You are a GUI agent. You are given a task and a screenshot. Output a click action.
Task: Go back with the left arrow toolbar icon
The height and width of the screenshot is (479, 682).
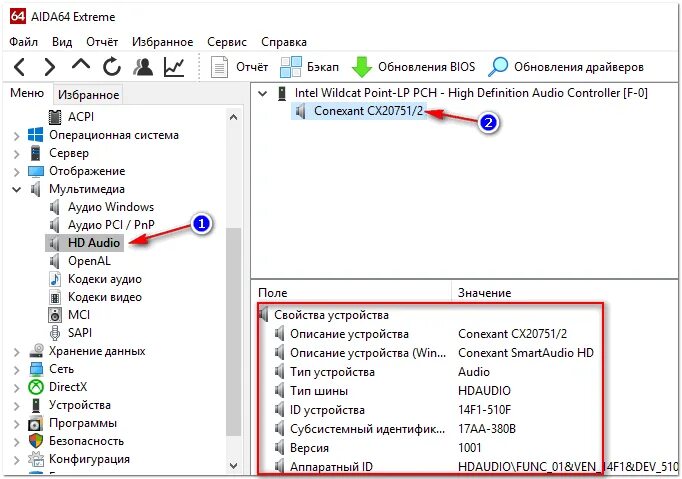click(x=20, y=67)
